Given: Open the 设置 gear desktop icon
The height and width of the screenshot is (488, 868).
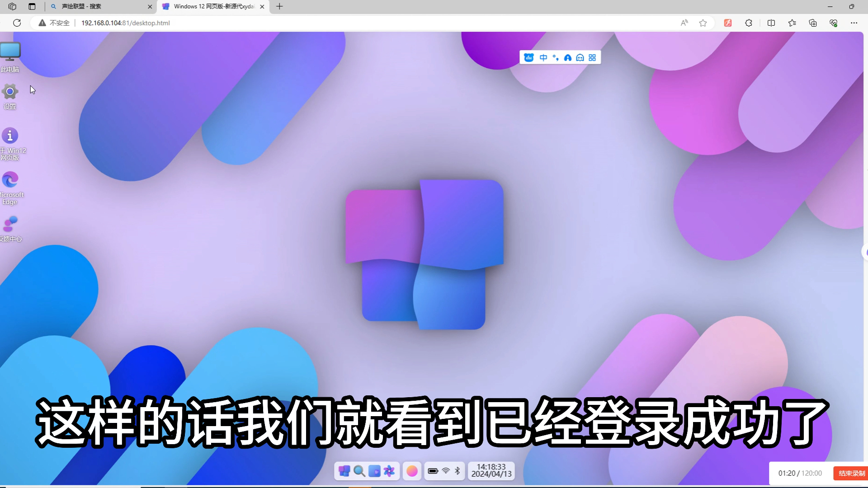Looking at the screenshot, I should click(10, 96).
